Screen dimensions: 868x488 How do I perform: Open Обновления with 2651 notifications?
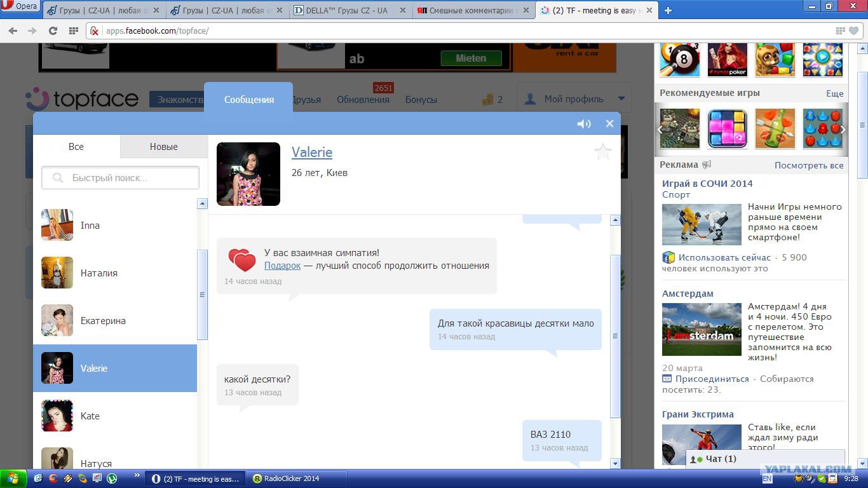coord(363,100)
